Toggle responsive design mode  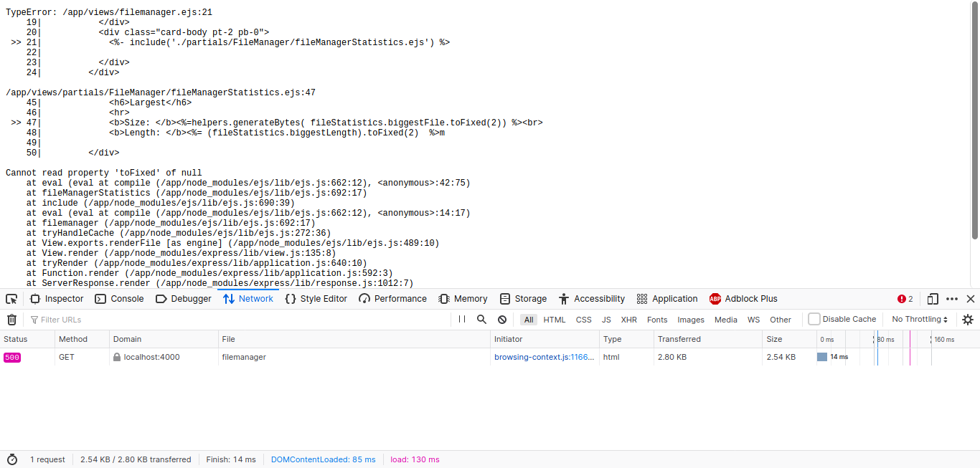(x=933, y=298)
